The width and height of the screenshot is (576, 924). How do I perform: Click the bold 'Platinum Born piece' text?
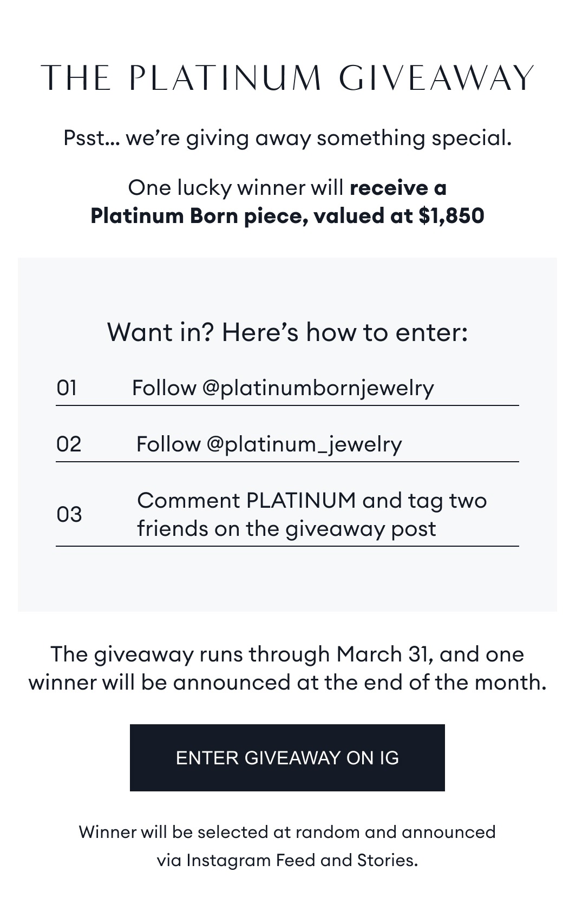point(191,216)
